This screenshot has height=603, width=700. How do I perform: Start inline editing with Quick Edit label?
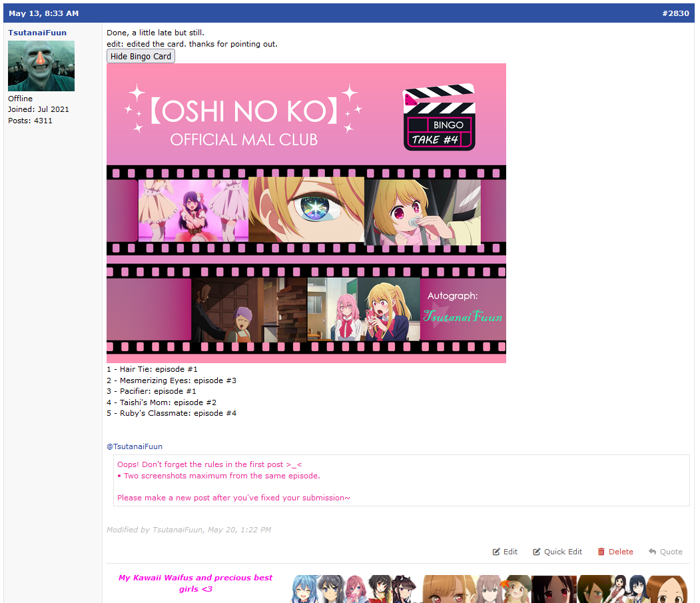point(563,552)
